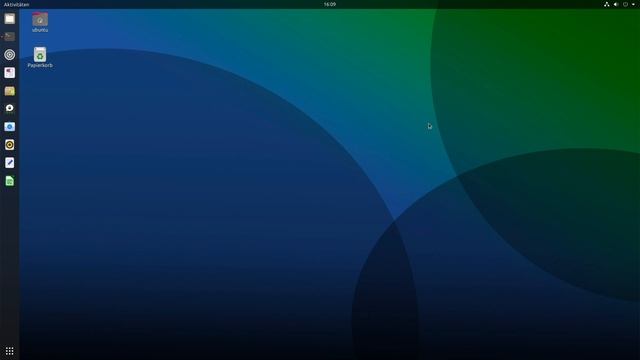Open the clock showing 16:09
640x360 pixels.
click(x=330, y=4)
